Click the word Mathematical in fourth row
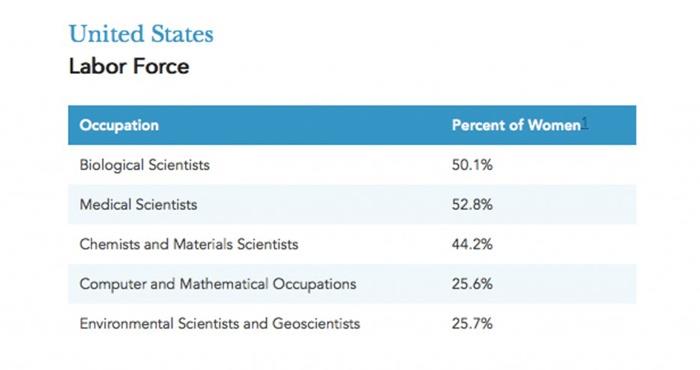Viewport: 700px width, 370px height. coord(224,284)
